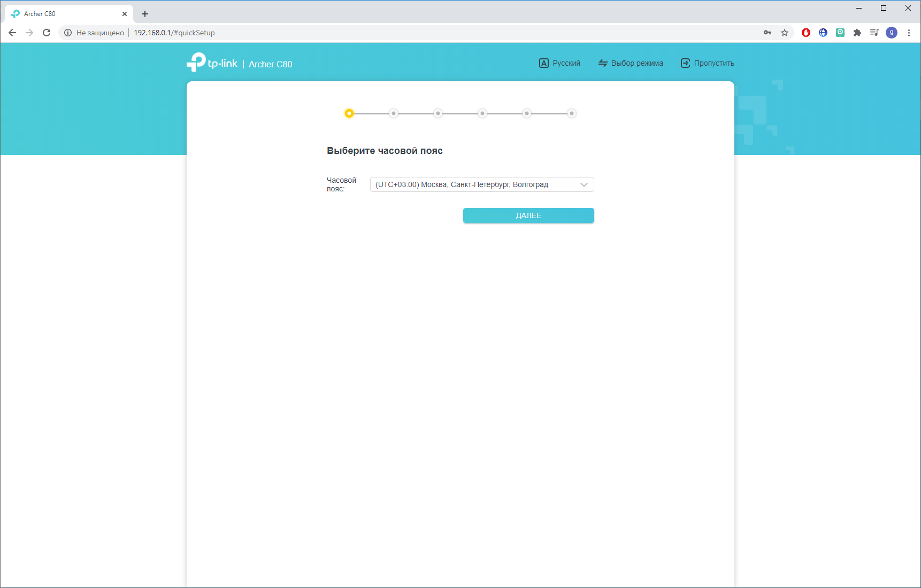Maximize the Chrome window
This screenshot has height=588, width=921.
click(x=884, y=8)
